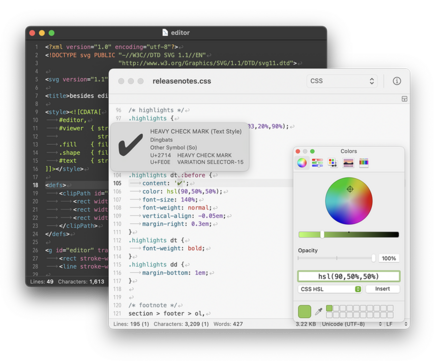Switch to the color sliders picker

click(x=317, y=163)
